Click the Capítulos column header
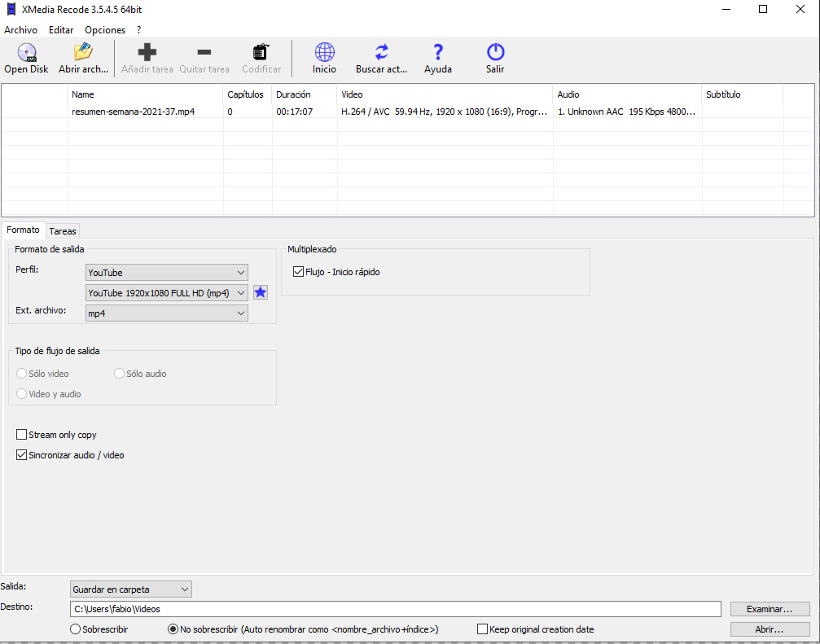 248,94
